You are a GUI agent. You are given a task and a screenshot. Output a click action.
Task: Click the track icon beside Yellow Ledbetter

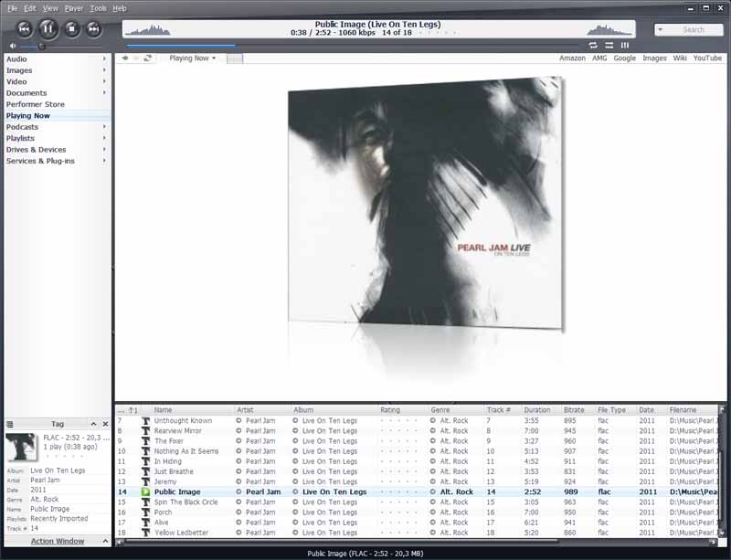coord(145,533)
